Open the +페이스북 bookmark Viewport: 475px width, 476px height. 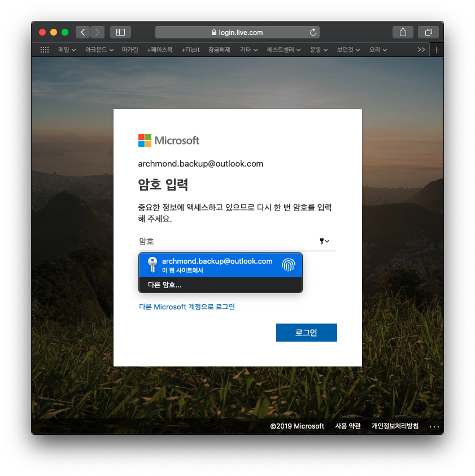(x=160, y=50)
